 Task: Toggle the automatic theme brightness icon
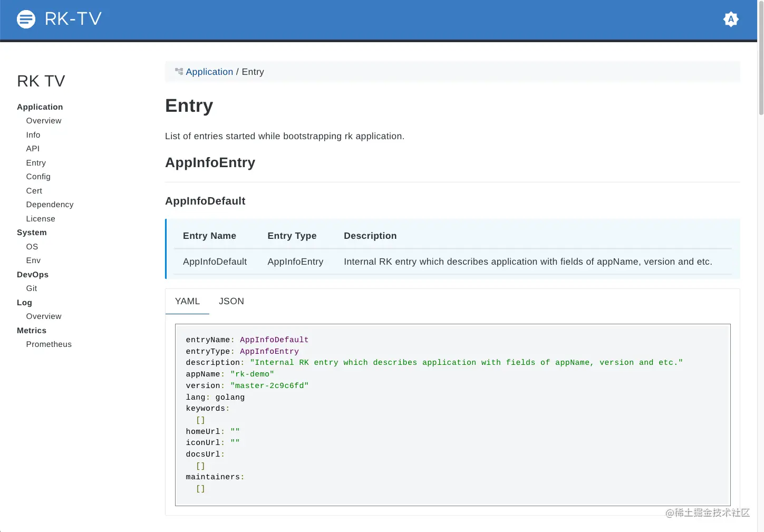click(x=731, y=20)
